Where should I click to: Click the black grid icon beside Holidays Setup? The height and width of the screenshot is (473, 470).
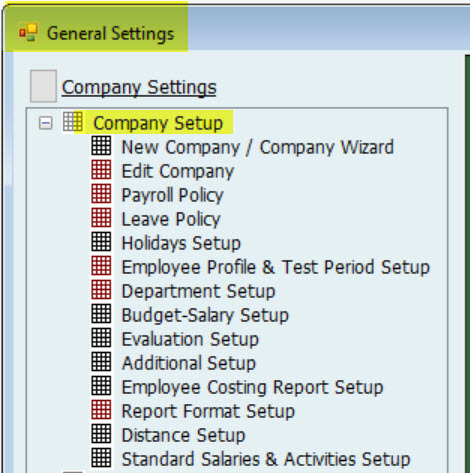tap(101, 242)
